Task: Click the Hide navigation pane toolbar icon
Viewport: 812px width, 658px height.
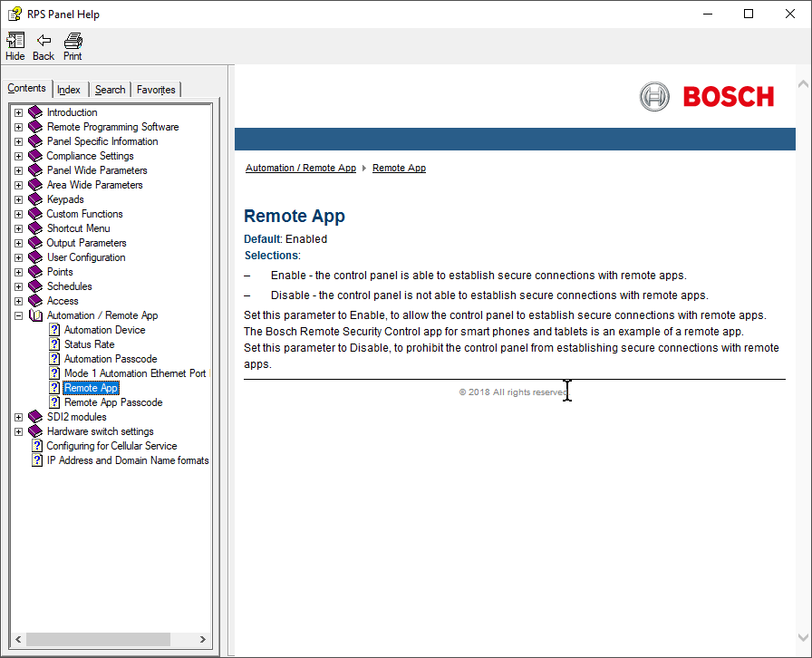Action: point(15,41)
